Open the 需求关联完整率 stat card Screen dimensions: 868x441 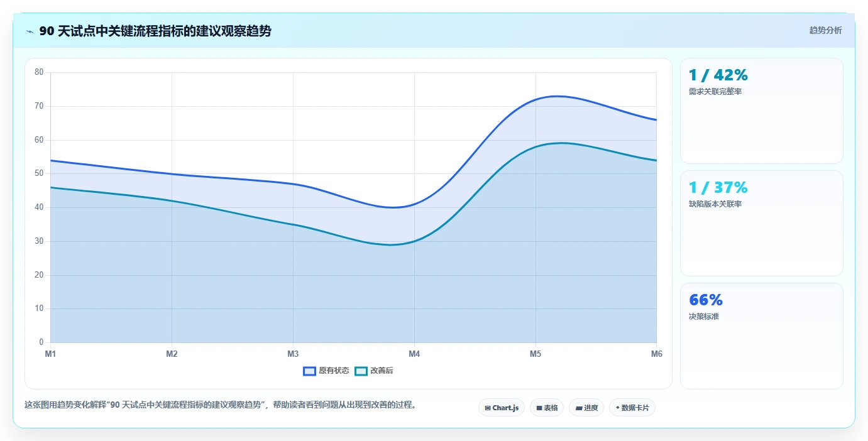(762, 111)
